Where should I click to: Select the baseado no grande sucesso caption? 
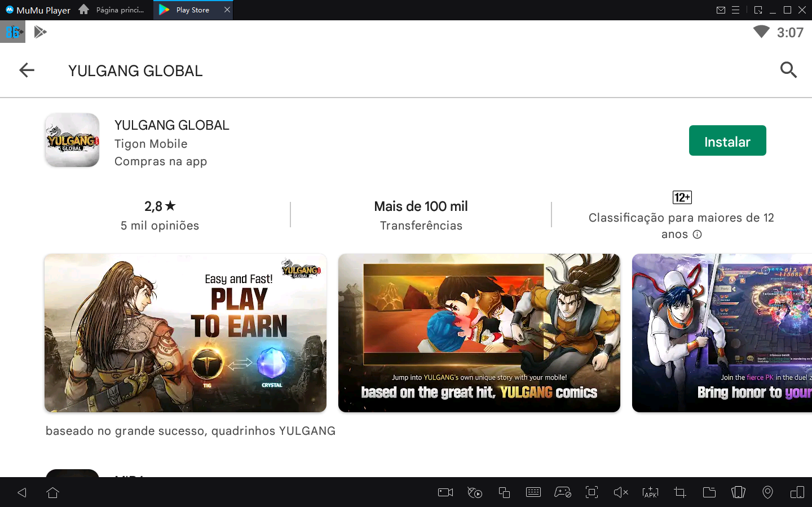(191, 431)
